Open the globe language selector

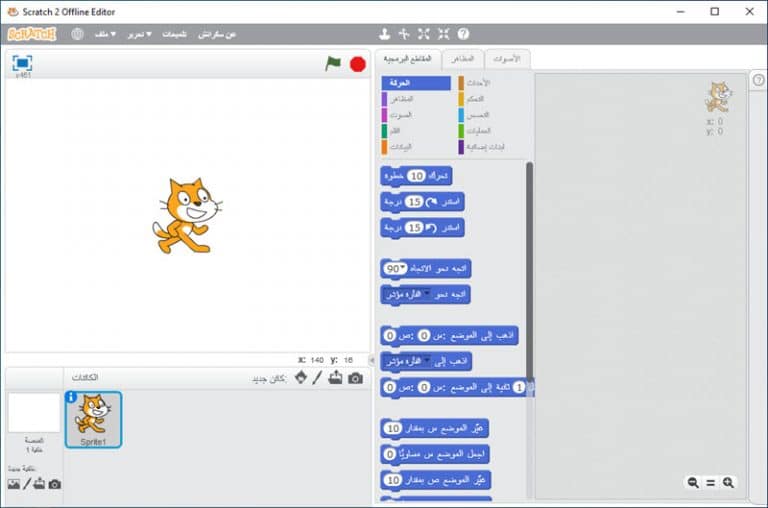77,34
